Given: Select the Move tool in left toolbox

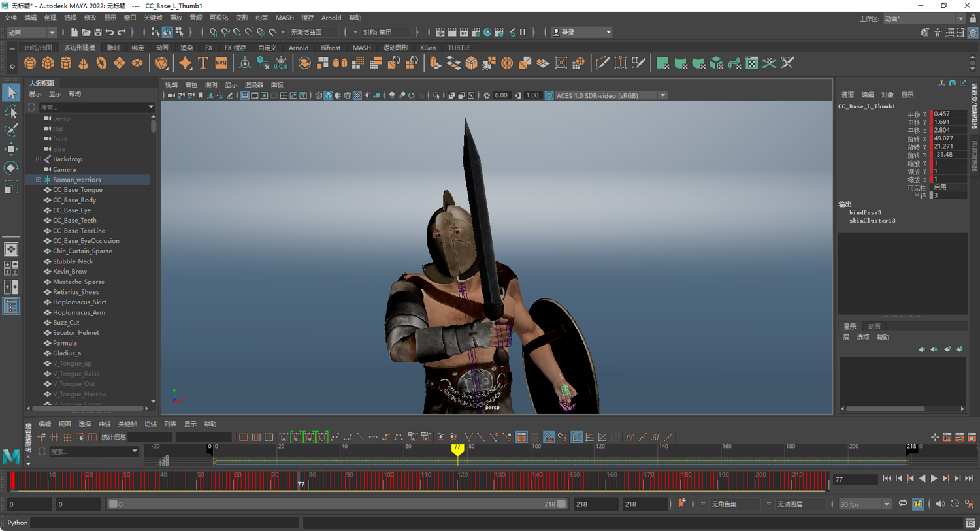Looking at the screenshot, I should (11, 149).
